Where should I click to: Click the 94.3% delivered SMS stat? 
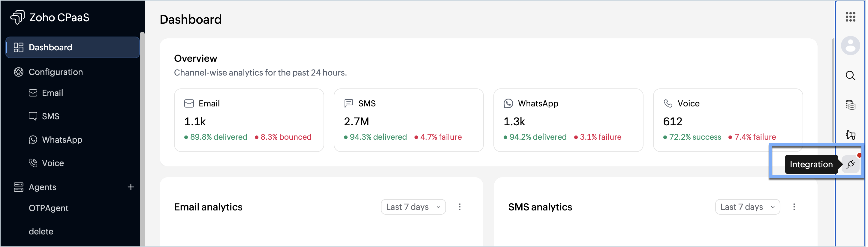(376, 137)
